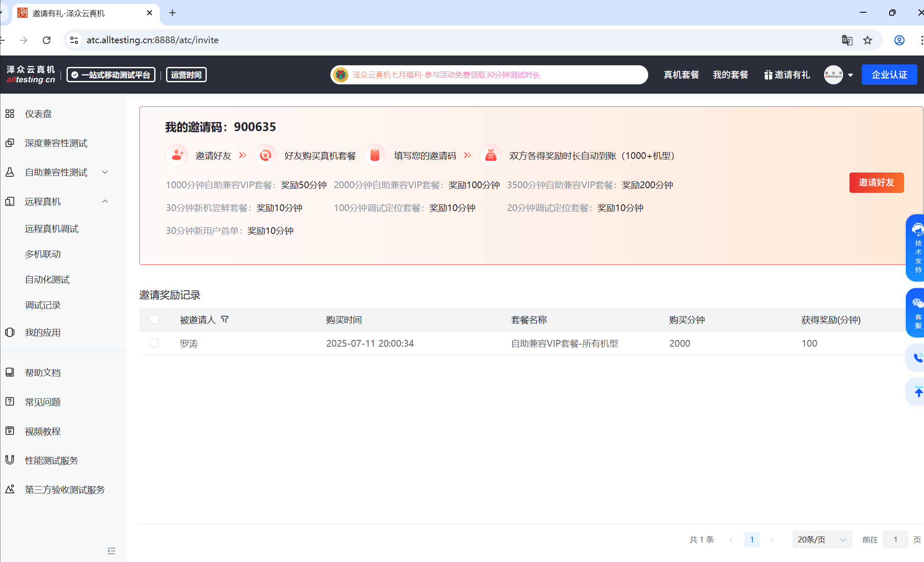
Task: Click the filter icon beside 被邀请人
Action: 225,319
